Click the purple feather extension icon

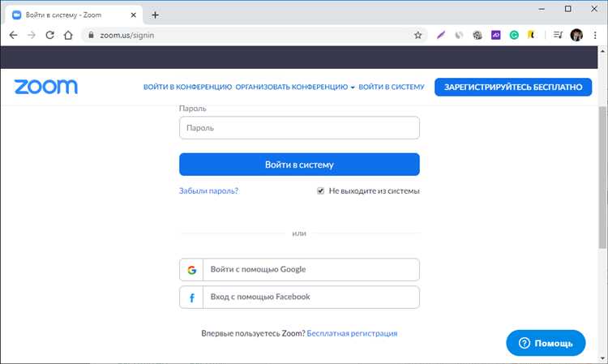[x=440, y=36]
